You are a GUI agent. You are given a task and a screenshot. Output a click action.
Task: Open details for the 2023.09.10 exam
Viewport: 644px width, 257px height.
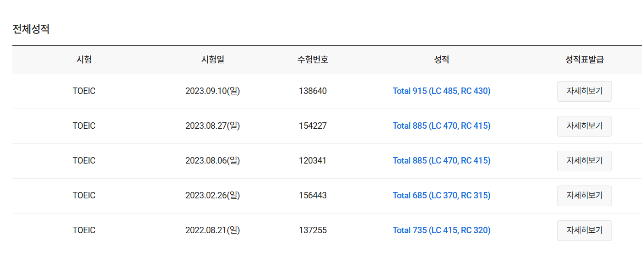point(584,91)
